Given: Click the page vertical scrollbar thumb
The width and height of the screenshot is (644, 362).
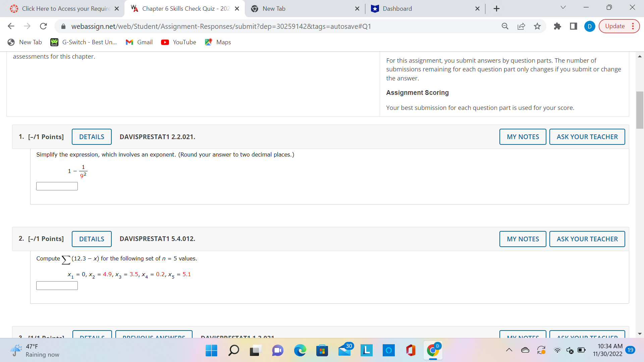Looking at the screenshot, I should coord(640,110).
